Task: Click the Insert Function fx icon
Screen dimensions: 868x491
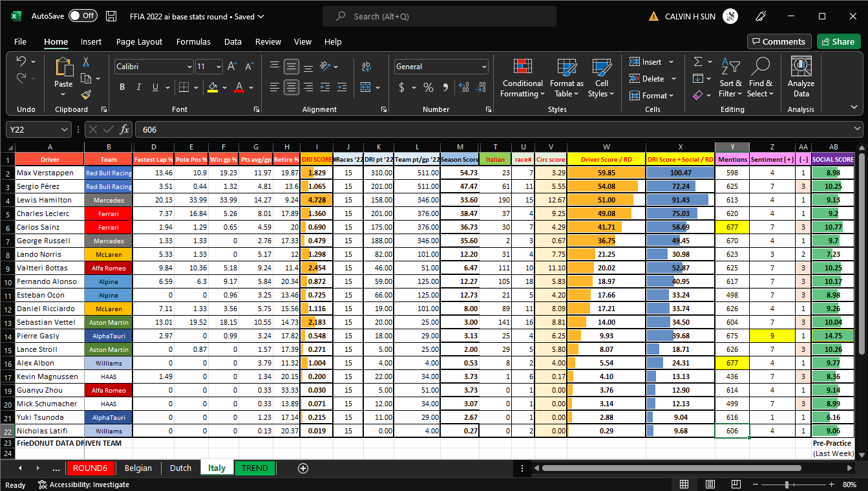Action: [x=125, y=129]
